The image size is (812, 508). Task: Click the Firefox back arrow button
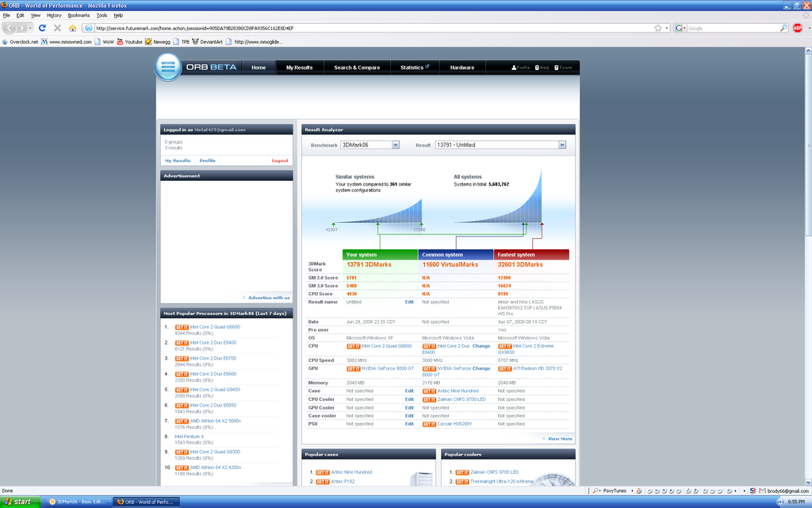[10, 28]
